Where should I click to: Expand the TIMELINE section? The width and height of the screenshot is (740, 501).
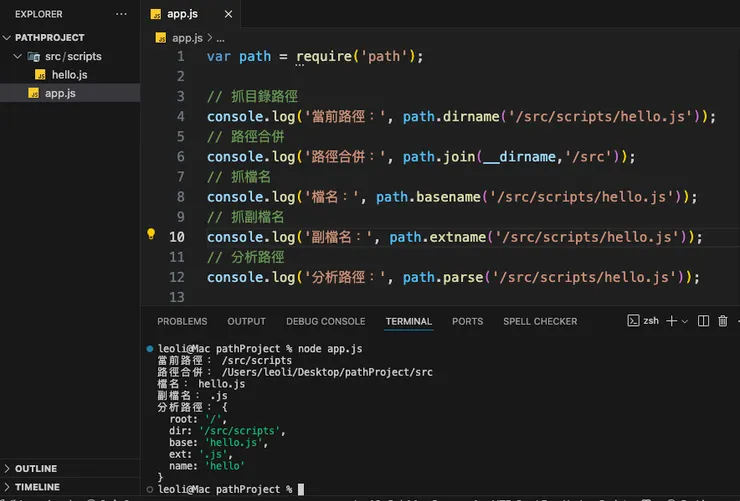pos(36,487)
